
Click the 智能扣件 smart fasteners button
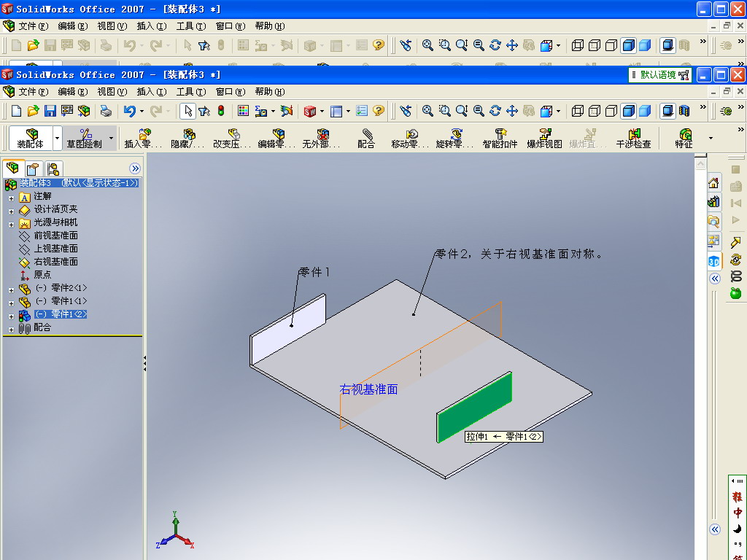[500, 138]
